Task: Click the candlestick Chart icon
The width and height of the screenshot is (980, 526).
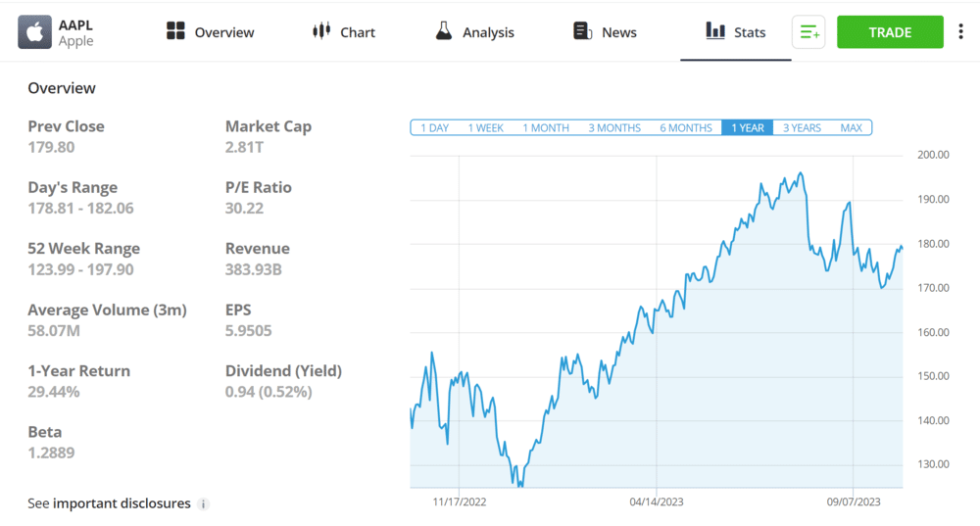Action: click(321, 30)
